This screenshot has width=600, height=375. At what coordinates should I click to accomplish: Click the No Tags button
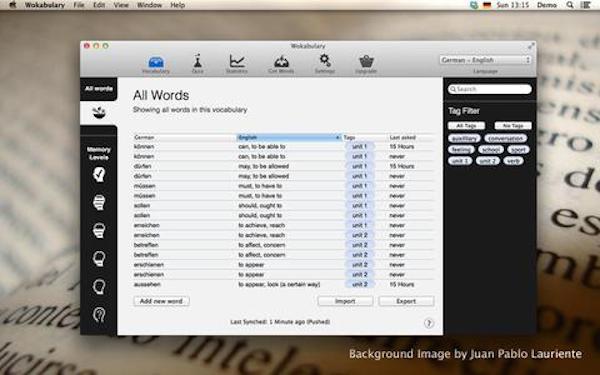tap(513, 126)
